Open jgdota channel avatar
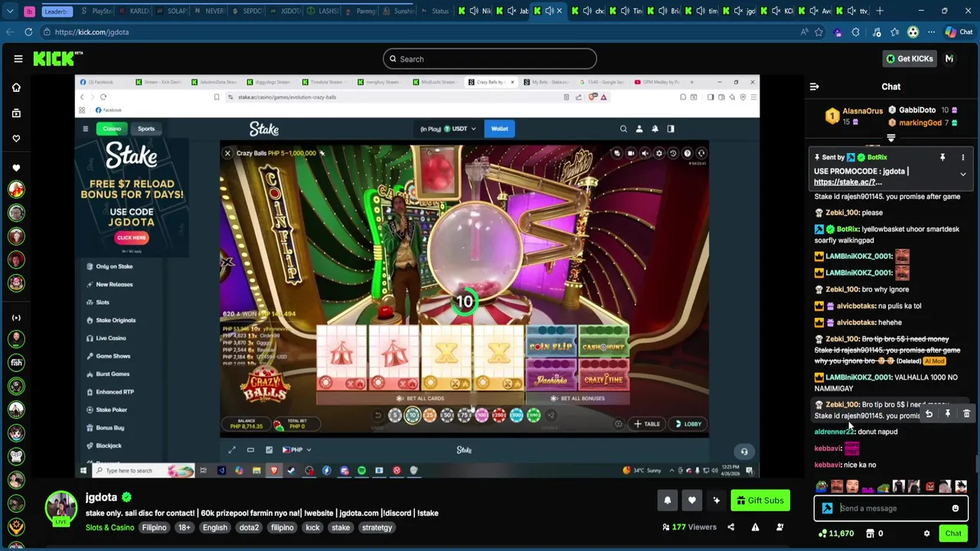Image resolution: width=980 pixels, height=551 pixels. 61,510
